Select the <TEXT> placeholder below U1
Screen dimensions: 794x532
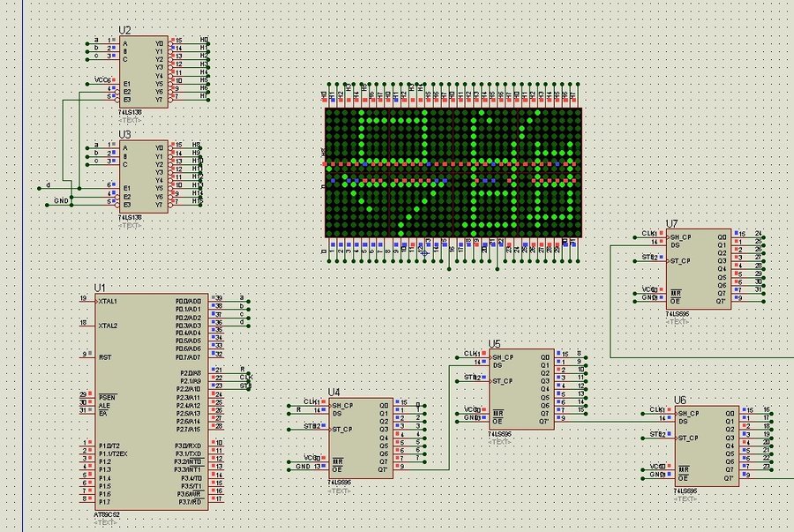[106, 522]
